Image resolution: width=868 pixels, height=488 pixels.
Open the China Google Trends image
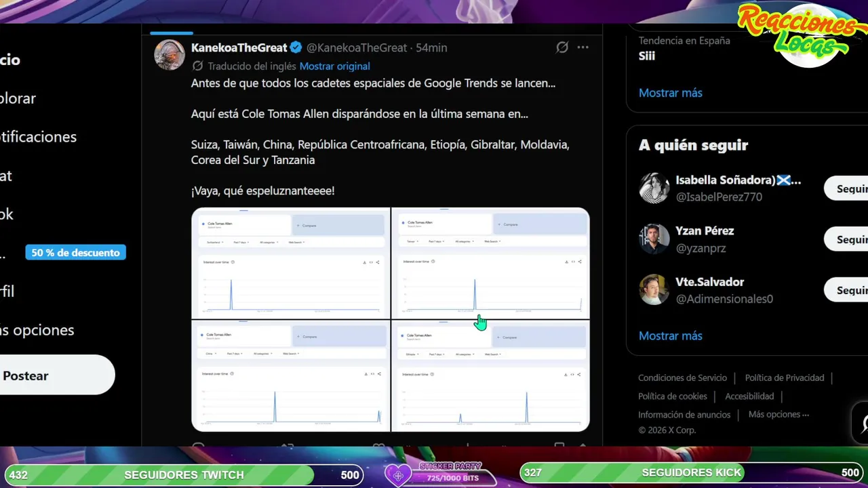[x=291, y=375]
